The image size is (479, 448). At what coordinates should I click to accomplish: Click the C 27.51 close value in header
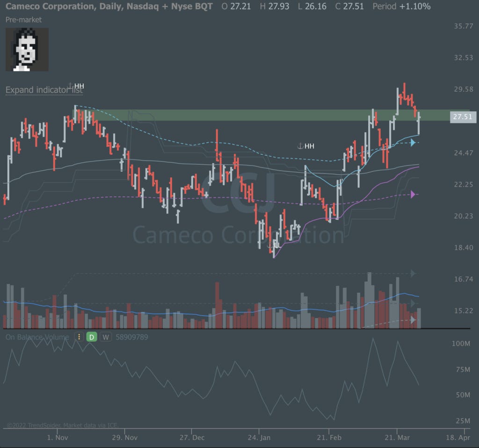tap(349, 7)
